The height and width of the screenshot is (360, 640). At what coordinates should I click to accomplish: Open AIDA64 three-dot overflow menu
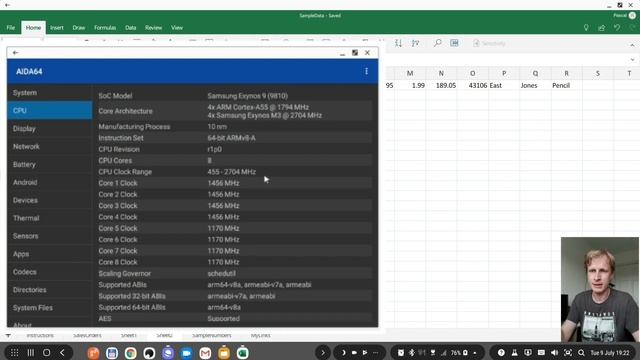[366, 71]
